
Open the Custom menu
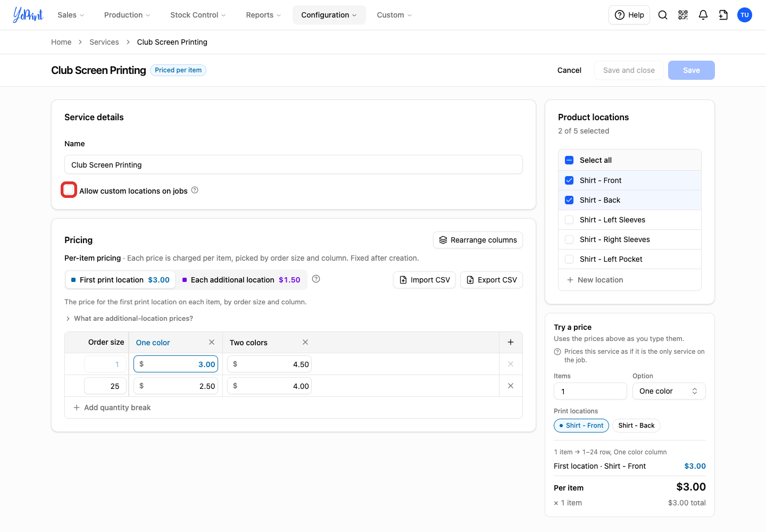point(394,15)
